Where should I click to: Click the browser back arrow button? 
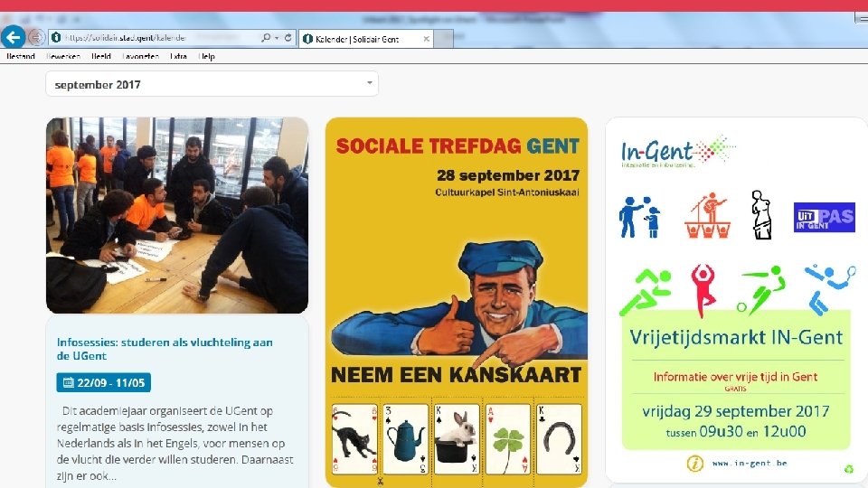[x=14, y=38]
